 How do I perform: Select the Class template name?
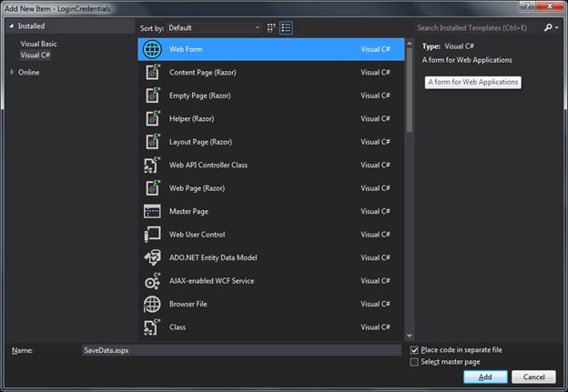tap(177, 327)
